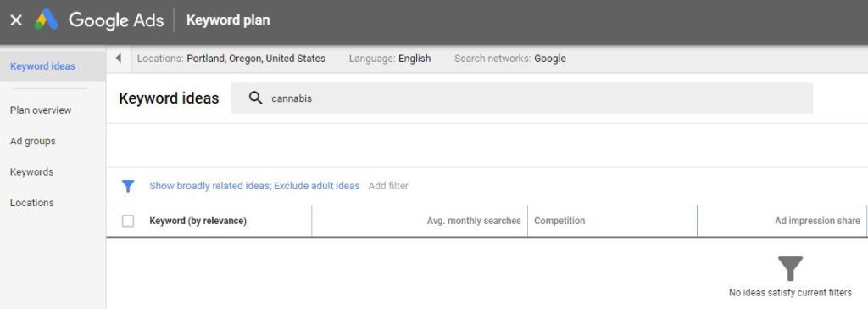Open Keywords in sidebar
Screen dimensions: 868x309
[x=31, y=172]
